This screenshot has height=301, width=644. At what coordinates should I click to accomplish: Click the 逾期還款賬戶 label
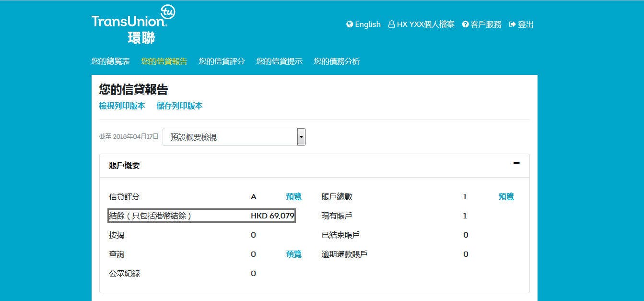pos(345,254)
